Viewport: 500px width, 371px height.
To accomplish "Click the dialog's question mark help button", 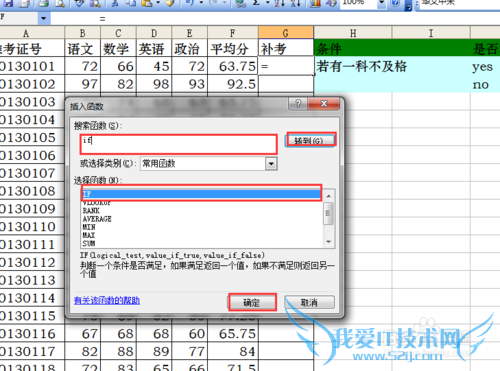I will tap(298, 104).
